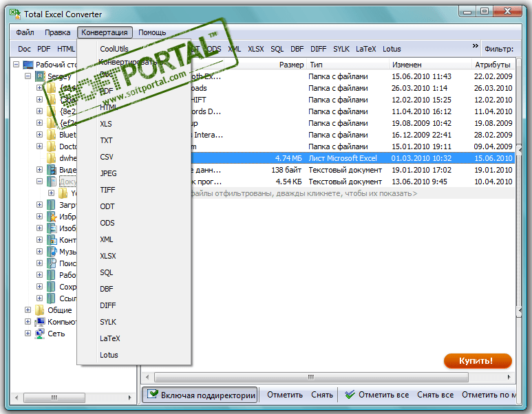Expand the Музыка tree node
The image size is (532, 414).
click(40, 251)
